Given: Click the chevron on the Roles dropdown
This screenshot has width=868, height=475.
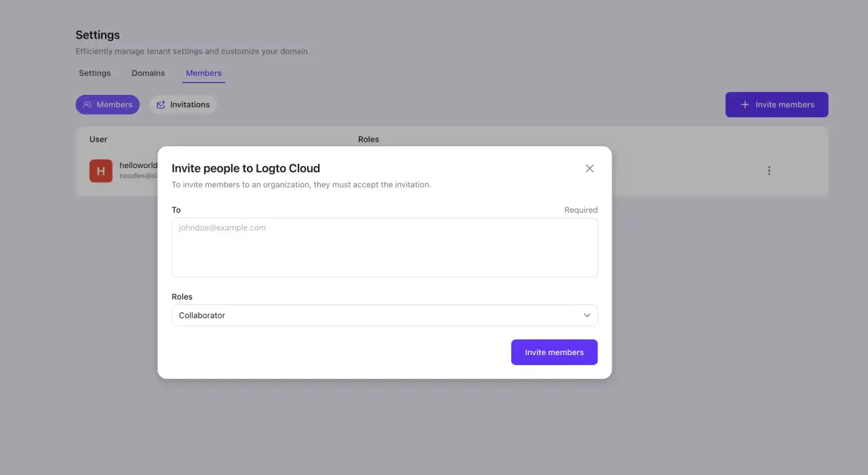Looking at the screenshot, I should 587,315.
